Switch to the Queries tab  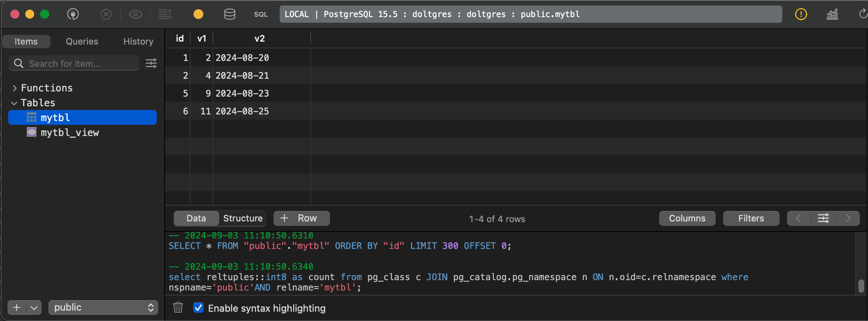pyautogui.click(x=82, y=42)
